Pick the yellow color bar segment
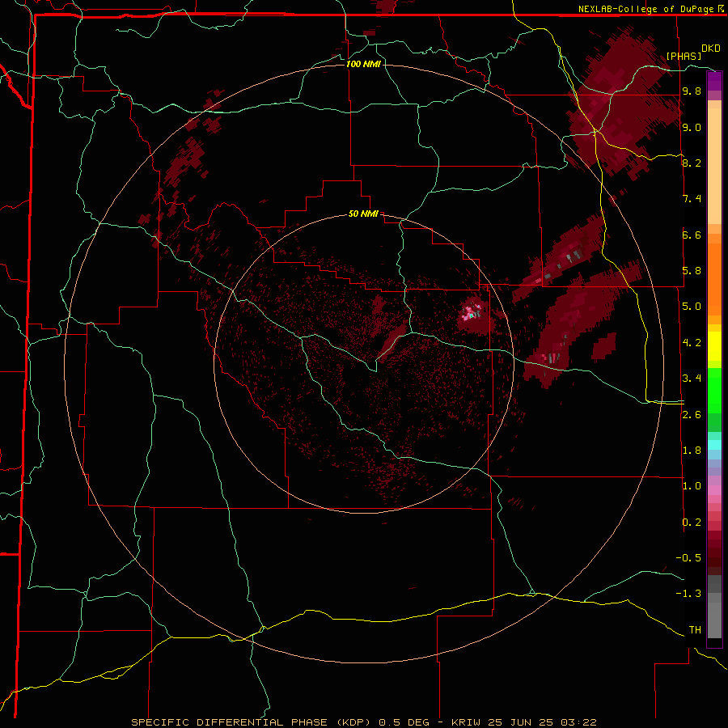Viewport: 728px width, 728px height. point(714,346)
